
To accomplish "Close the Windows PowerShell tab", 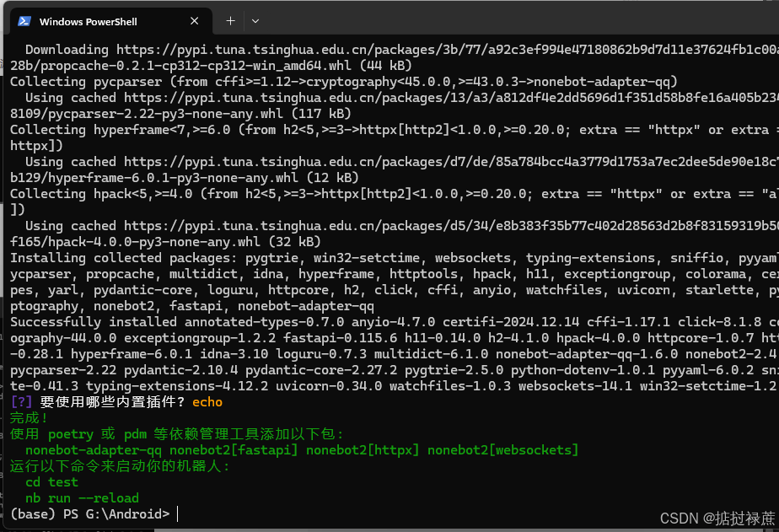I will [194, 21].
